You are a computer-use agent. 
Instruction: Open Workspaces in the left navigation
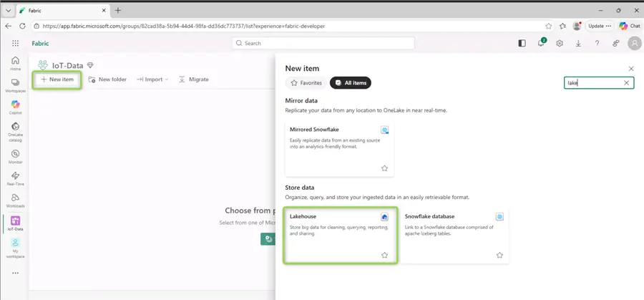[15, 85]
